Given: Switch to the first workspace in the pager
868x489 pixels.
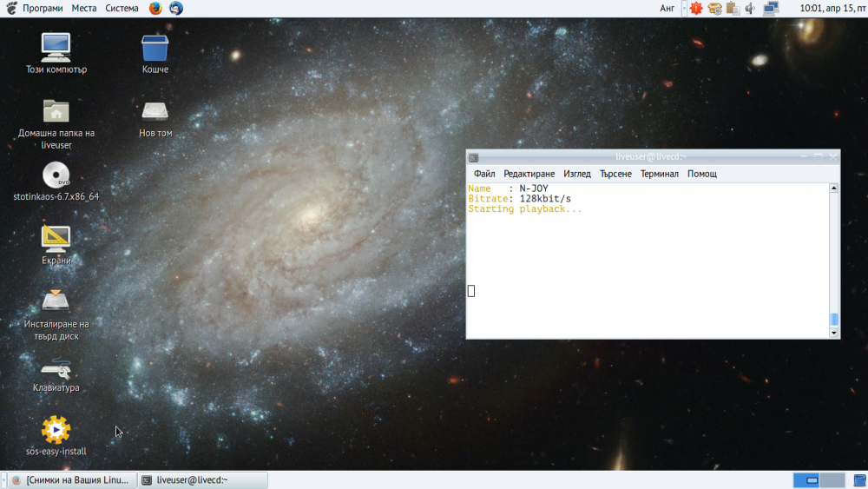Looking at the screenshot, I should tap(806, 480).
